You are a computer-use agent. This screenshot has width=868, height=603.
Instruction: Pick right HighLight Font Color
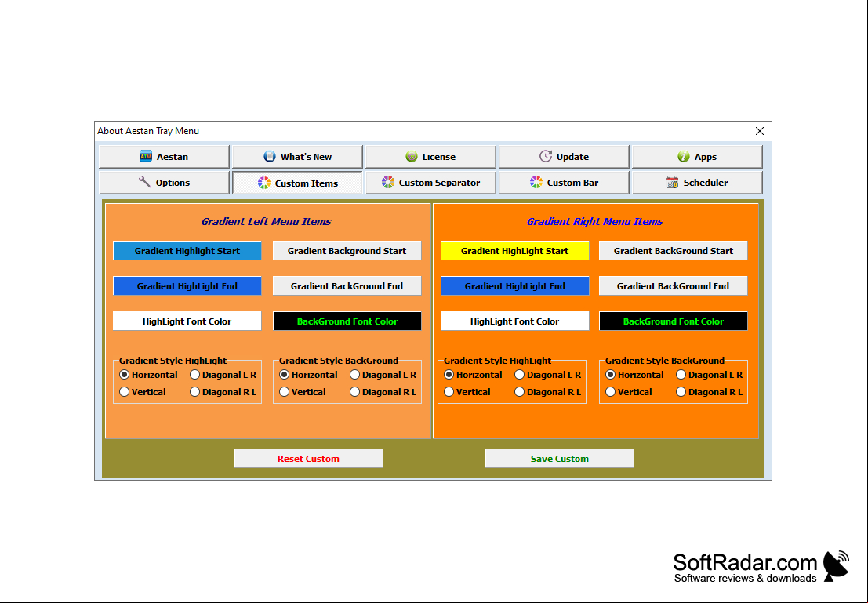click(x=515, y=321)
